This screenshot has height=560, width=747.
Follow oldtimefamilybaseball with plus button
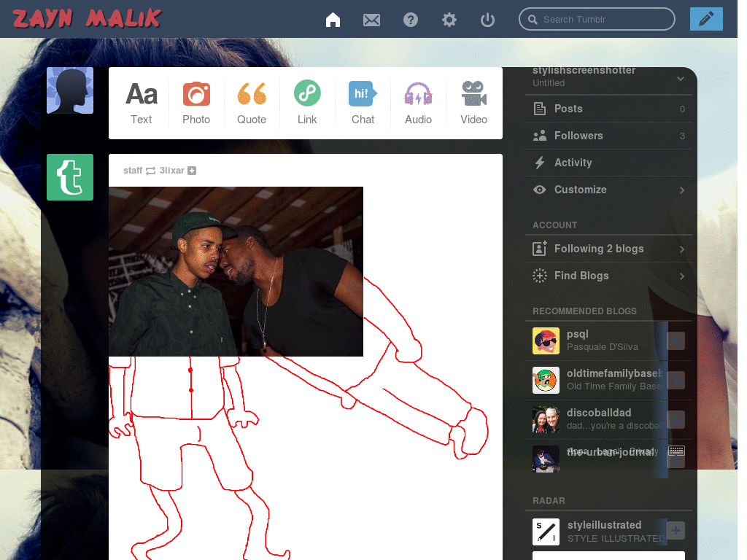point(676,381)
